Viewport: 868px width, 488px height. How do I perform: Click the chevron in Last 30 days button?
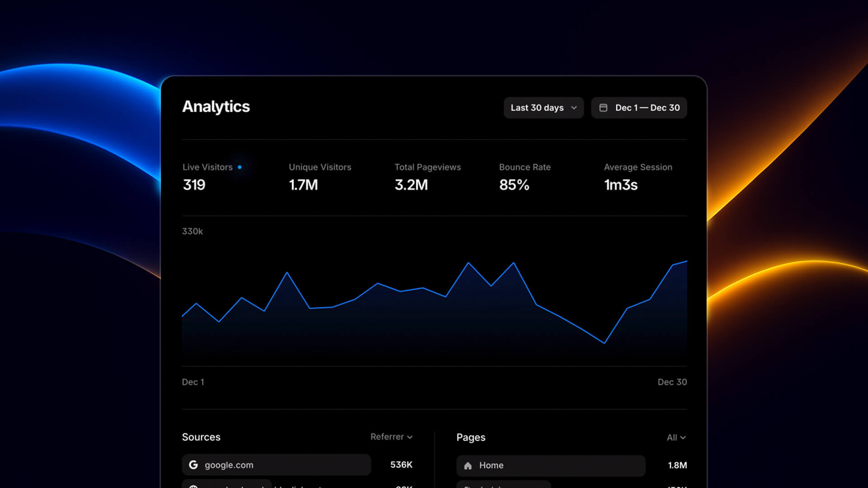(x=574, y=108)
